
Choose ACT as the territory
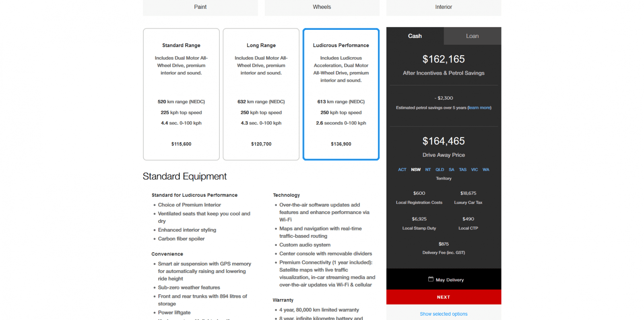click(402, 170)
